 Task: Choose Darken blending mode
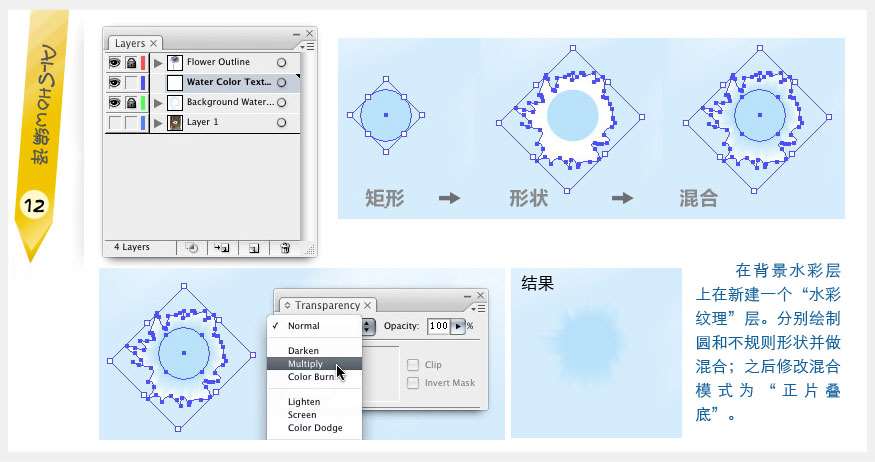click(314, 351)
